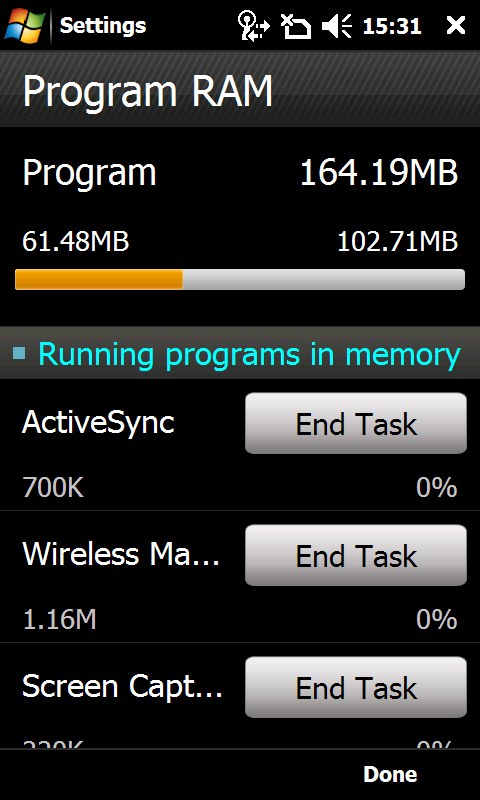480x800 pixels.
Task: Tap the Program RAM heading
Action: [x=148, y=91]
